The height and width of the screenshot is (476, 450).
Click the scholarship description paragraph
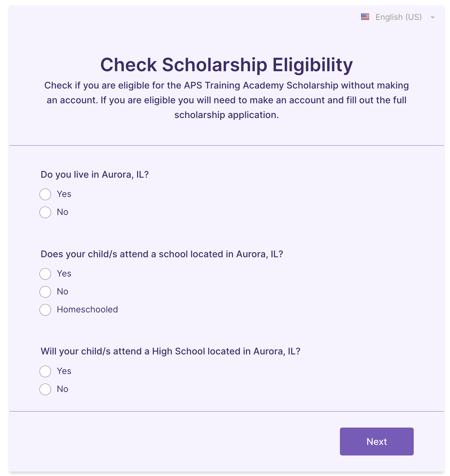(x=227, y=100)
